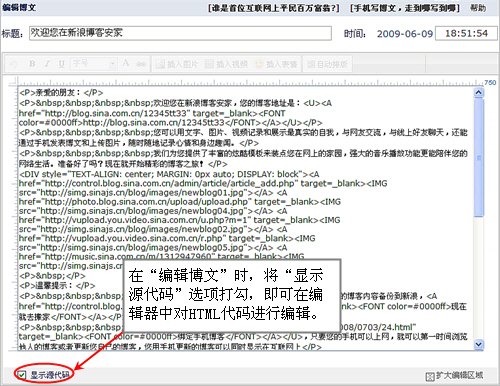Toggle italic formatting (I)
500x386 pixels.
(47, 64)
